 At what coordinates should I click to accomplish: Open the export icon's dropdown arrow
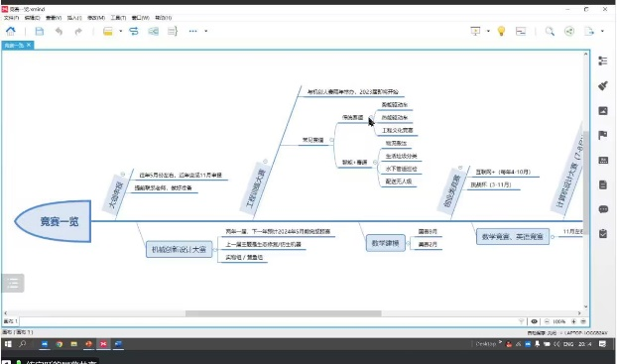(602, 31)
